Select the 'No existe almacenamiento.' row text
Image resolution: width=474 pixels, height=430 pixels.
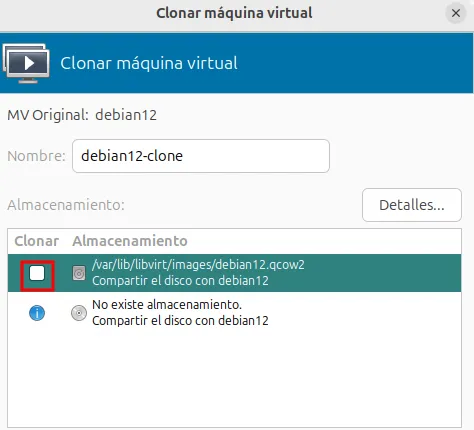(x=167, y=304)
